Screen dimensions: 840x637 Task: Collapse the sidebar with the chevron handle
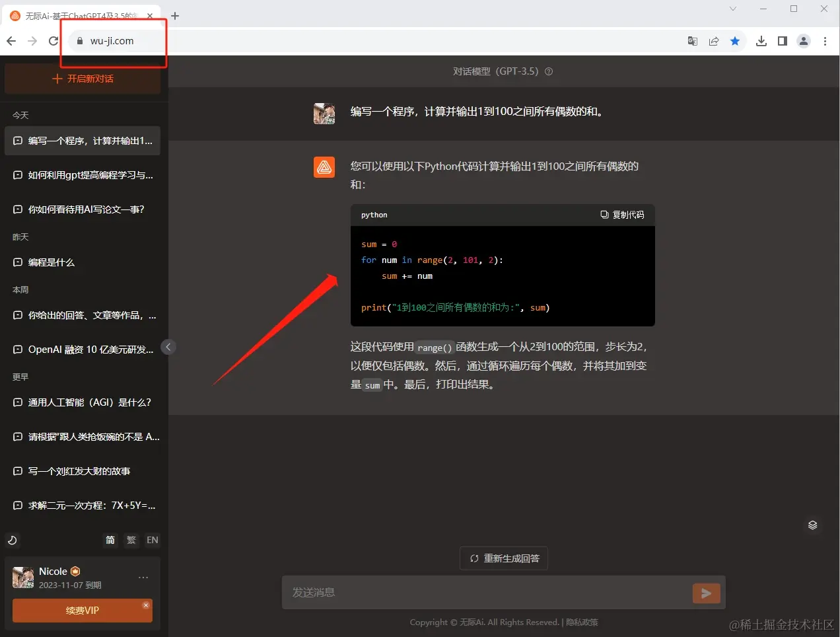[x=168, y=347]
